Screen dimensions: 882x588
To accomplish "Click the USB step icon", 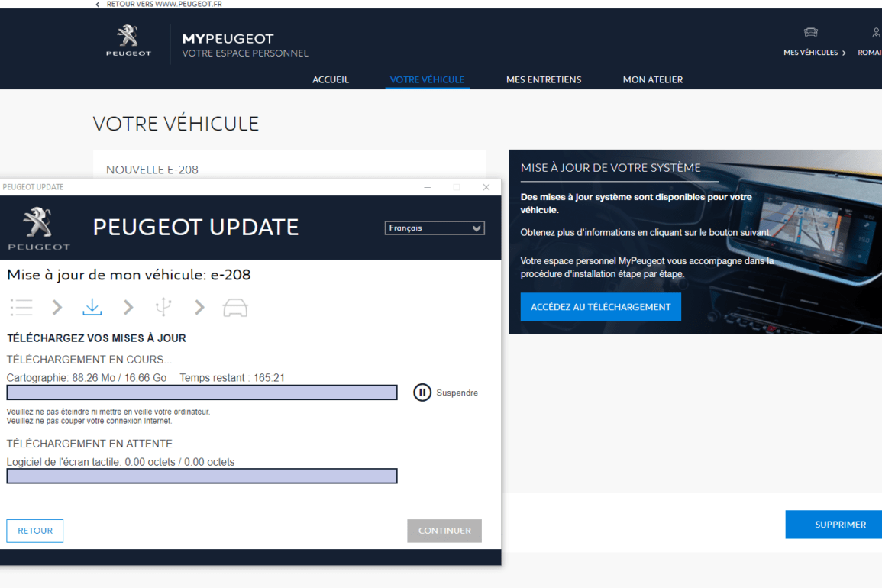I will [x=163, y=307].
